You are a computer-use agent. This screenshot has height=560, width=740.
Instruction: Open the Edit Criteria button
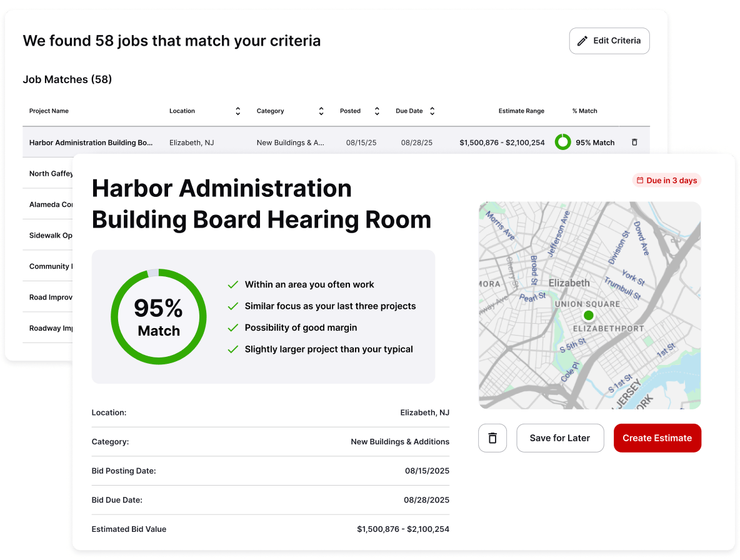point(609,41)
